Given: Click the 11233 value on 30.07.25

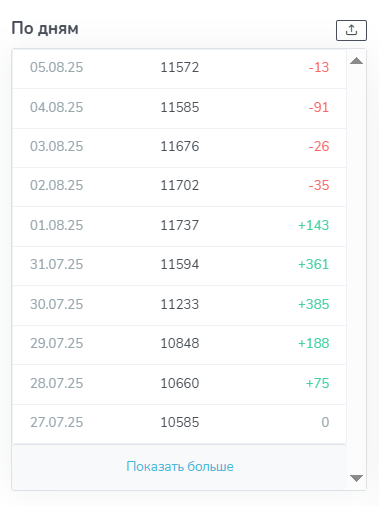Looking at the screenshot, I should tap(180, 304).
